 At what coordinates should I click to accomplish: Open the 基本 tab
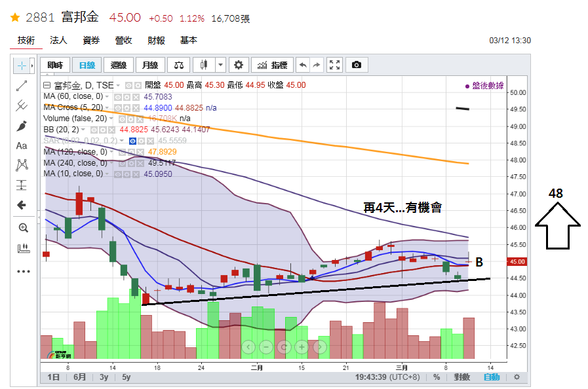click(189, 41)
